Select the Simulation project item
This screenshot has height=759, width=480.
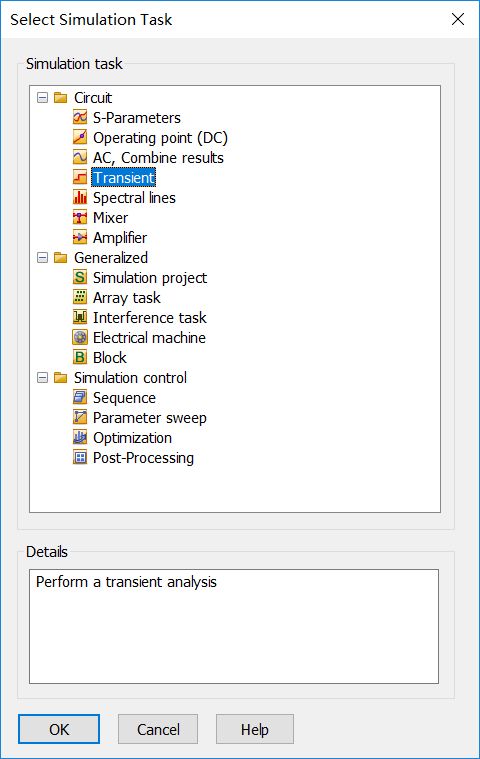pos(150,277)
